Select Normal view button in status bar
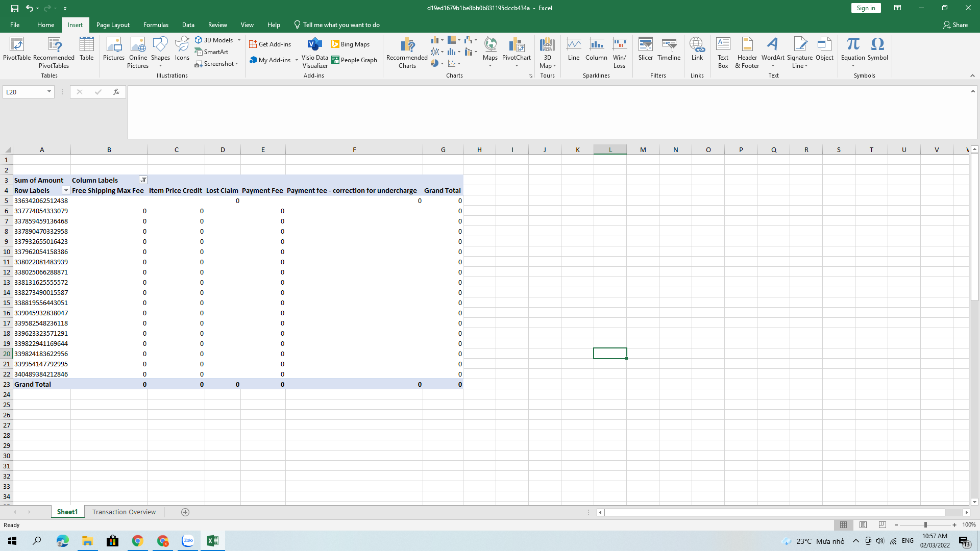The width and height of the screenshot is (980, 551). pos(843,525)
